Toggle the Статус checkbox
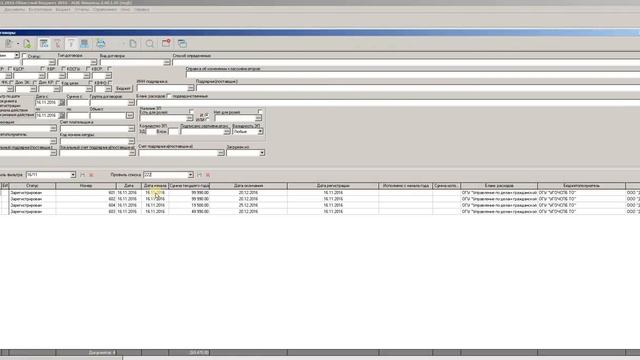 coord(24,56)
